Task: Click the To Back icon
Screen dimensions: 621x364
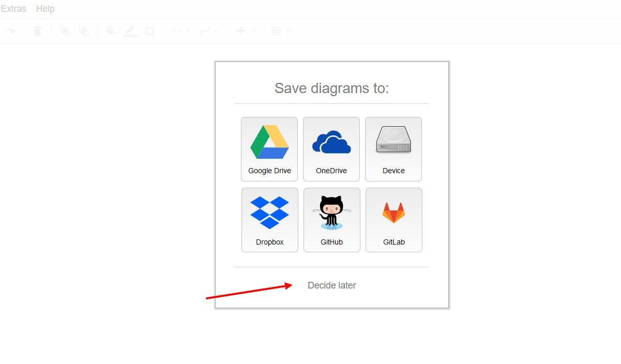Action: (x=84, y=32)
